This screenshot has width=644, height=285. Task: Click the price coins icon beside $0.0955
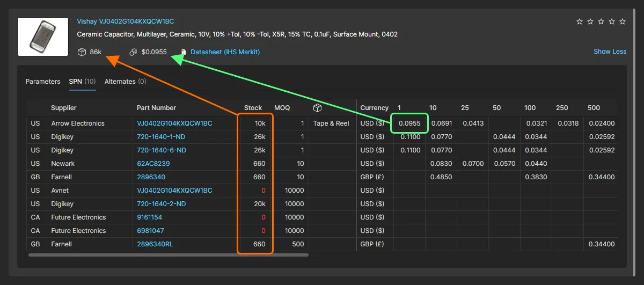[133, 52]
